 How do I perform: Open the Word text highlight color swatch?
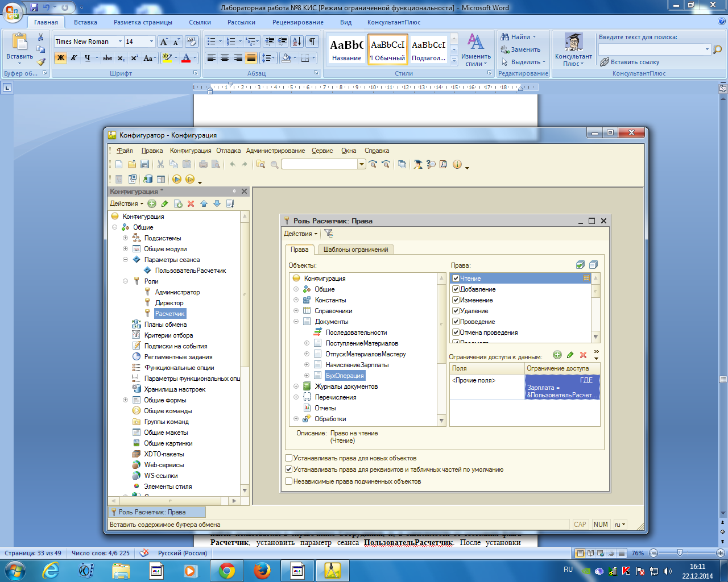pyautogui.click(x=167, y=58)
